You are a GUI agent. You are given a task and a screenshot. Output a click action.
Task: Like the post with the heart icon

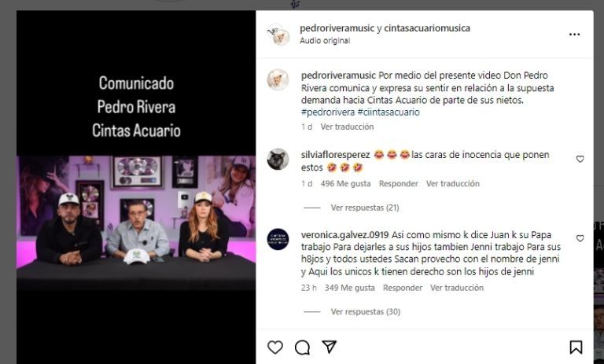coord(275,347)
